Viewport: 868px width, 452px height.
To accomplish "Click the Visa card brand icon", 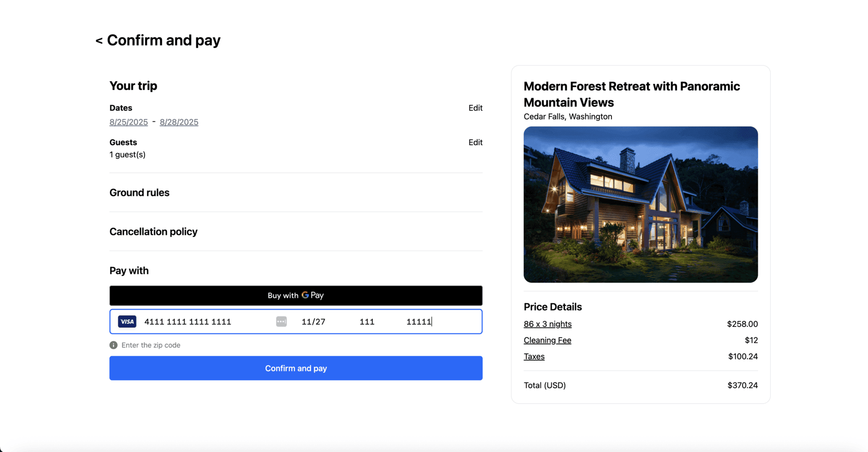I will click(127, 322).
